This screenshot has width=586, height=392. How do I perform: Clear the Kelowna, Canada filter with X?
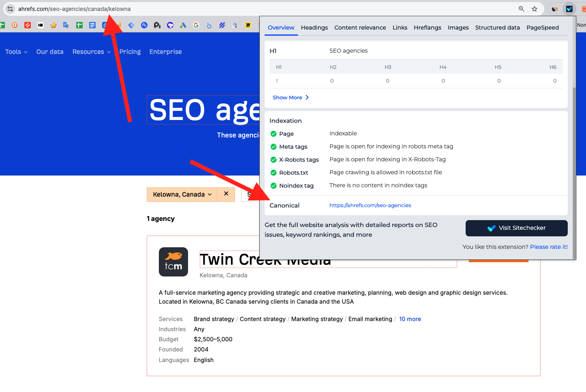pos(226,194)
